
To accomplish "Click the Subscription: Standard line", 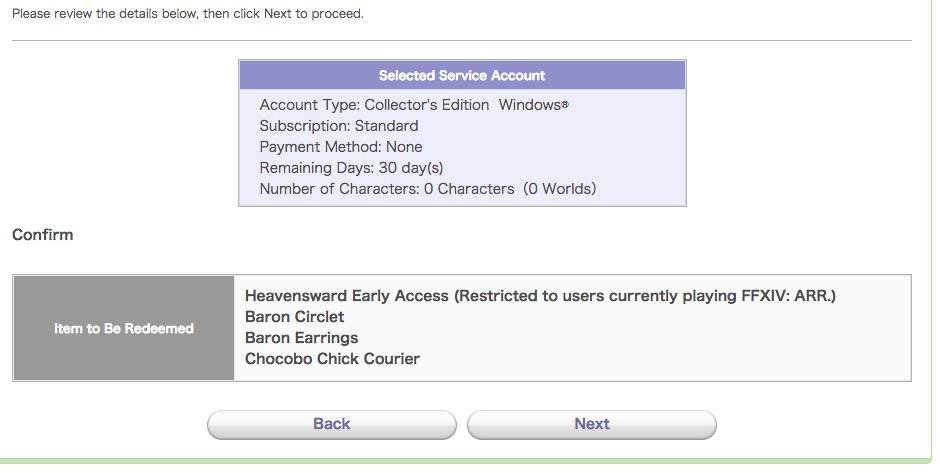I will [x=339, y=126].
